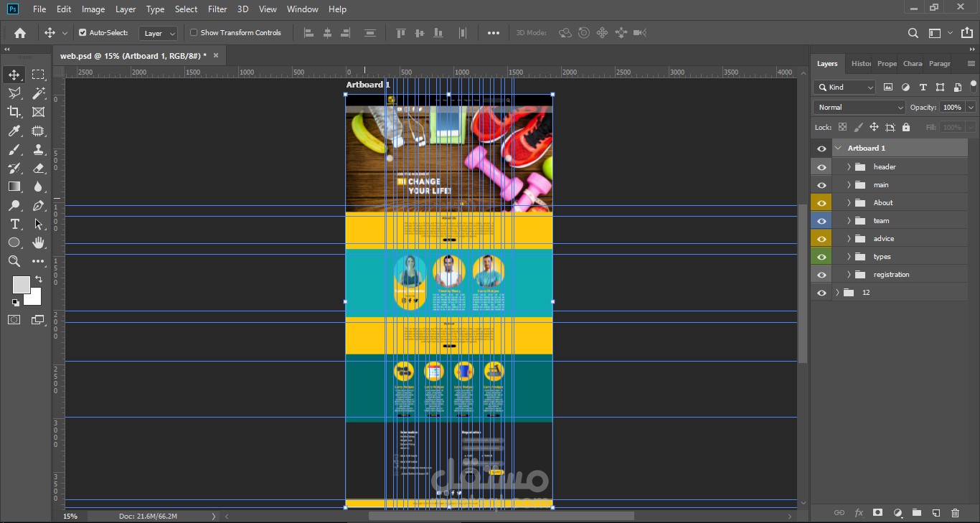980x523 pixels.
Task: Switch to the History panel tab
Action: [x=861, y=64]
